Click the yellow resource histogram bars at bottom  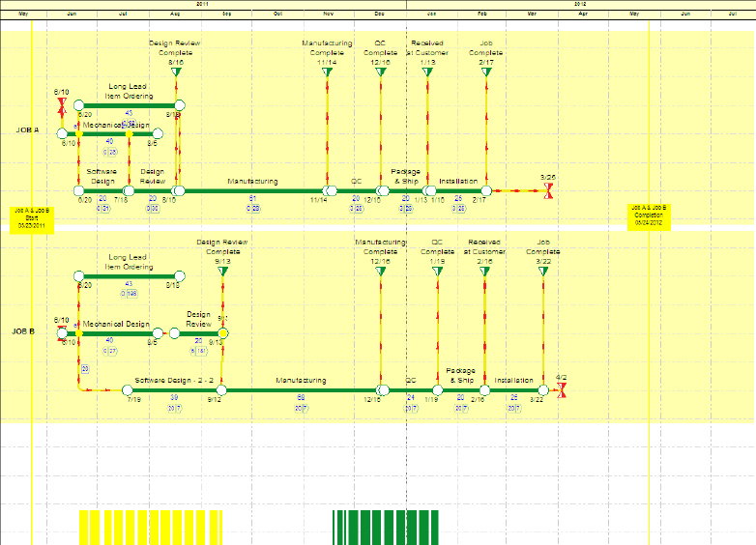[x=151, y=528]
